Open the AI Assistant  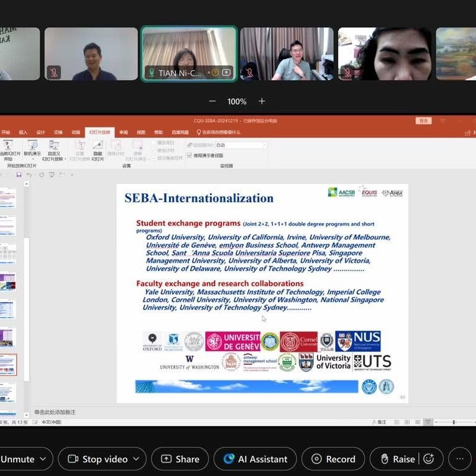coord(255,459)
